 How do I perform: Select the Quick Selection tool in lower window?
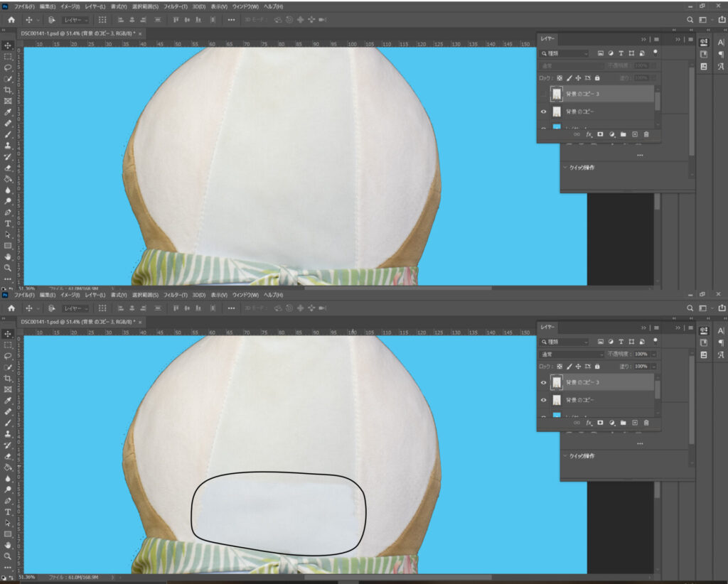point(8,367)
